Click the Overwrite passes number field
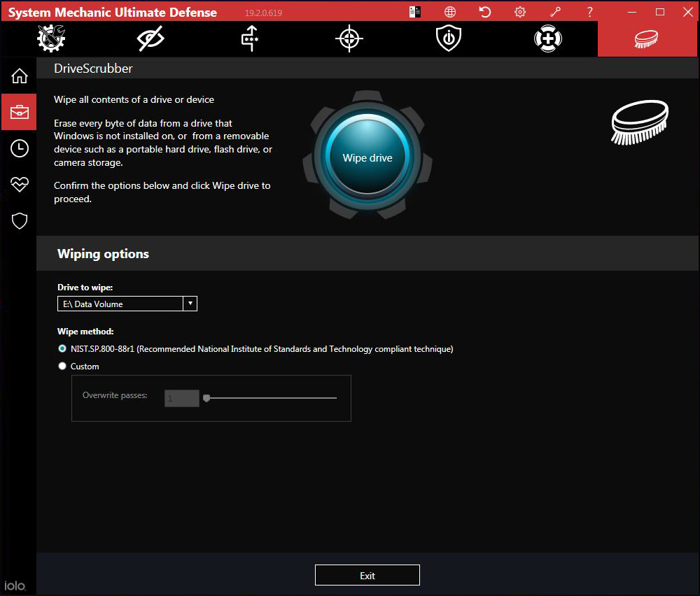The width and height of the screenshot is (700, 596). pyautogui.click(x=182, y=398)
